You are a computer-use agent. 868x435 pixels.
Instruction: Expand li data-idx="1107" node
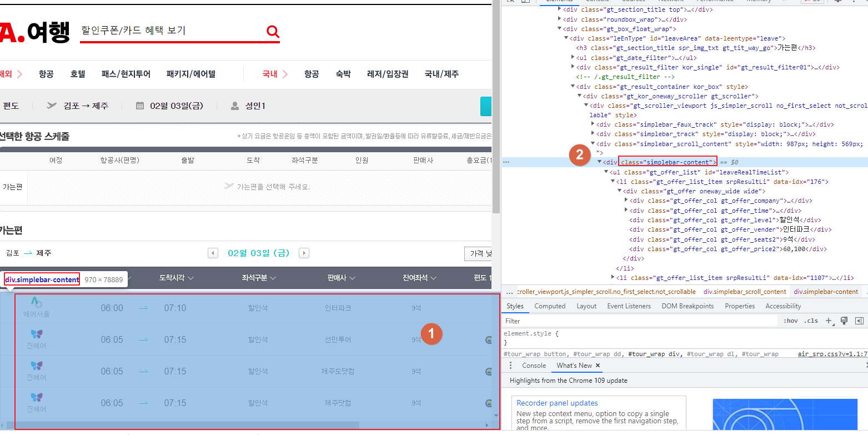[613, 277]
